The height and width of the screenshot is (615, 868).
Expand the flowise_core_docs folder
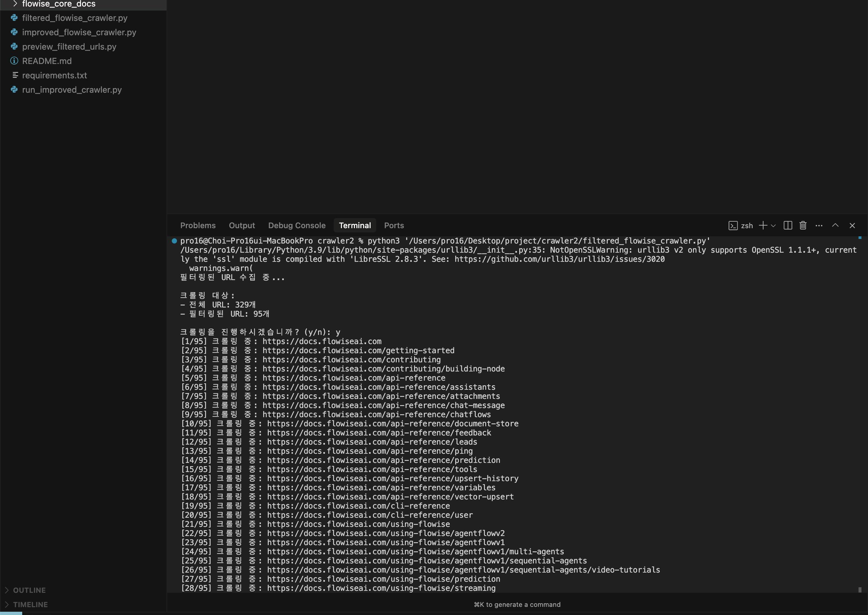59,4
